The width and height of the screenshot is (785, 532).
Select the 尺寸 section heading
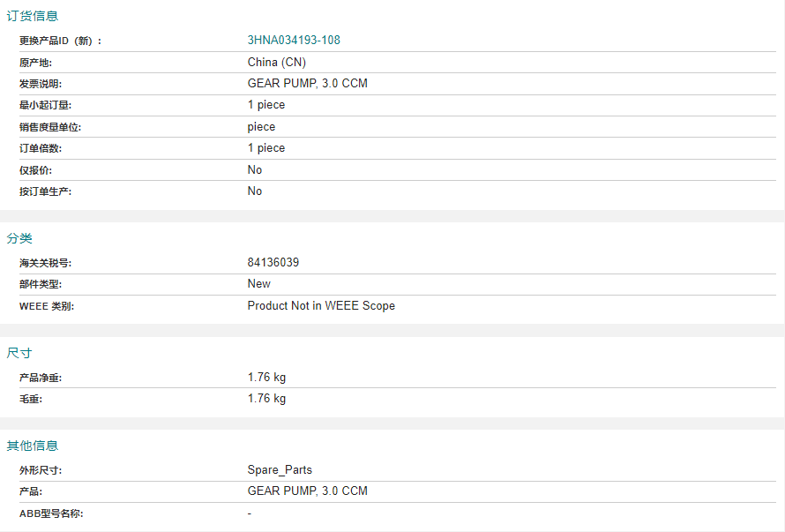click(19, 353)
